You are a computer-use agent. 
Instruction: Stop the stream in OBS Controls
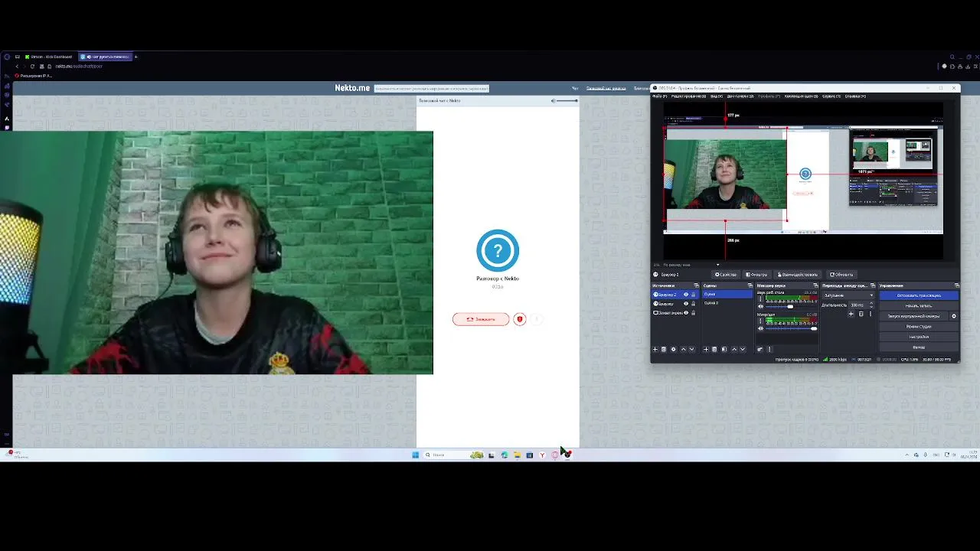(919, 295)
